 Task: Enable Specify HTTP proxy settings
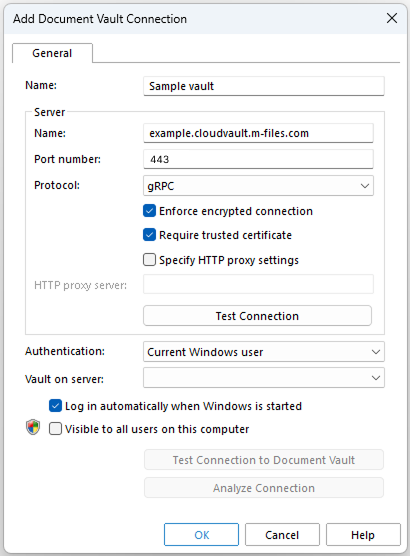tap(149, 260)
